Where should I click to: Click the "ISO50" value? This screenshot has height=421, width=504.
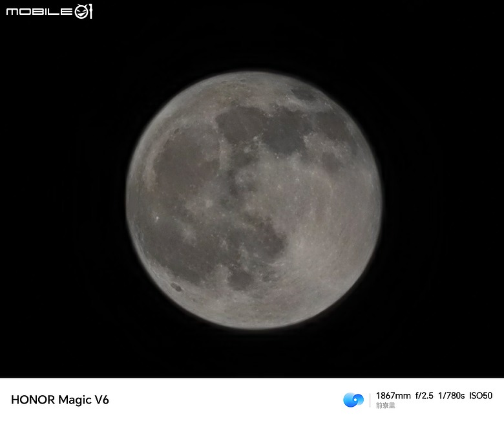(481, 396)
